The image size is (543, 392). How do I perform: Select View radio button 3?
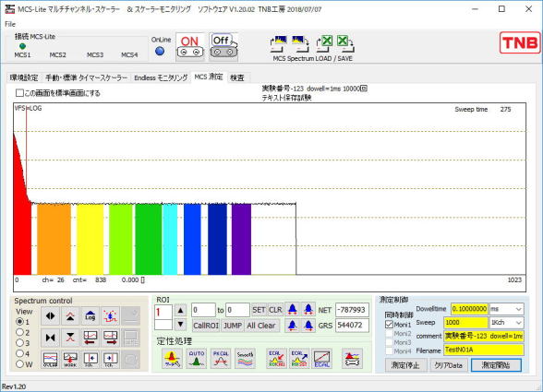(x=19, y=343)
